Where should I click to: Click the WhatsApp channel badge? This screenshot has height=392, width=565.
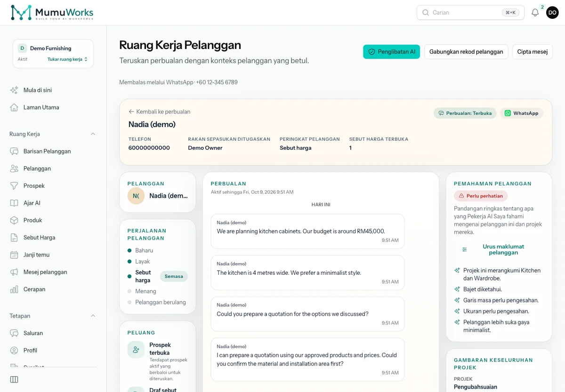click(x=522, y=113)
